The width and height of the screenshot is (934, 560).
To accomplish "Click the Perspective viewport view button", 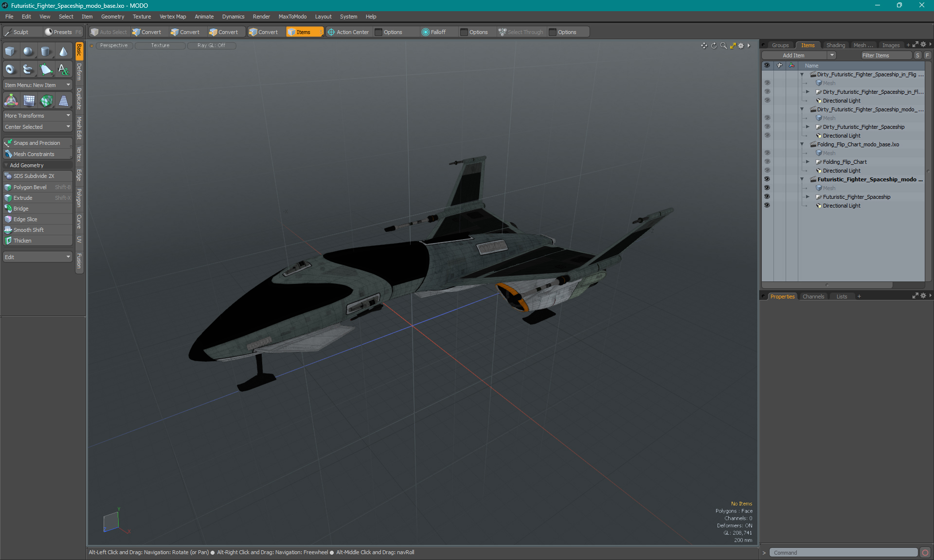I will click(114, 45).
